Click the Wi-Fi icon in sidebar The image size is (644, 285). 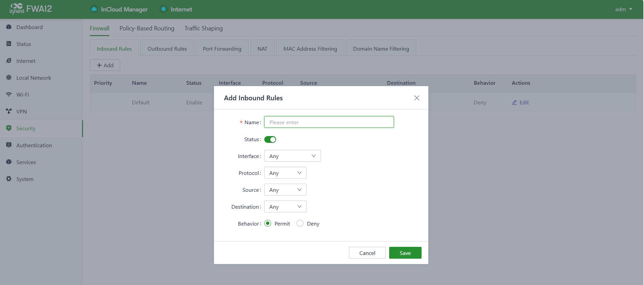[9, 95]
